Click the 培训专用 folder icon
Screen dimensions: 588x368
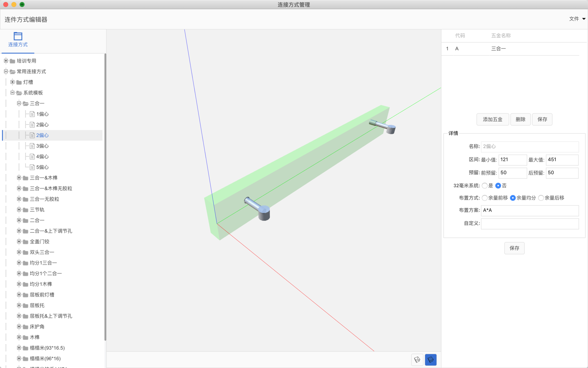click(13, 61)
